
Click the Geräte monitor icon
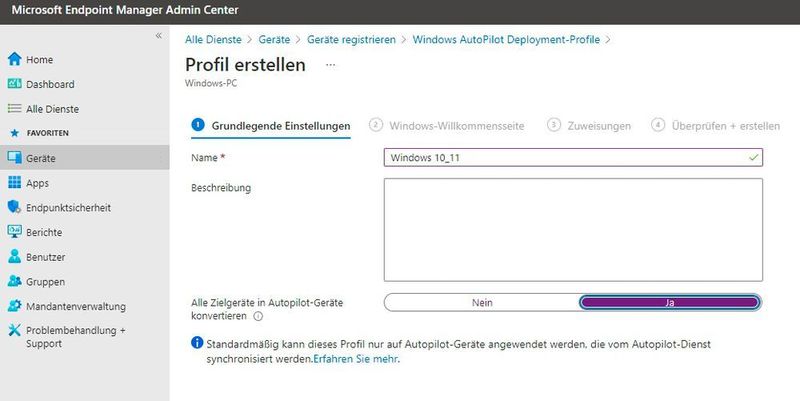tap(14, 158)
